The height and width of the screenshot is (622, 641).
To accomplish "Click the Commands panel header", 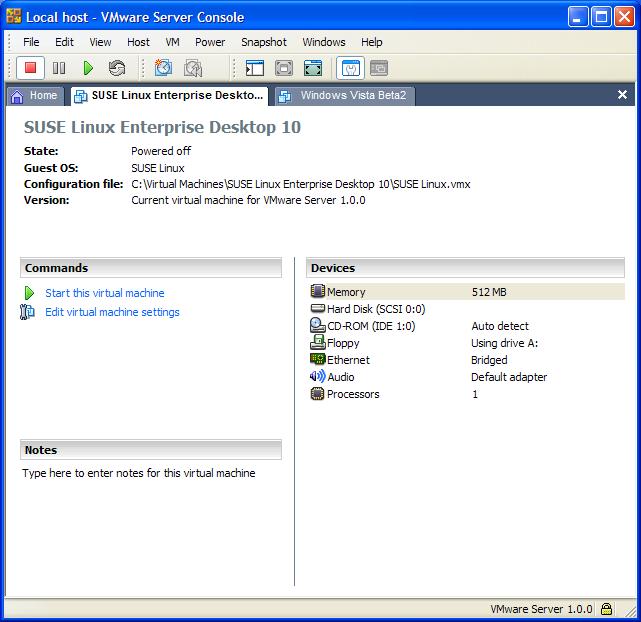I will [151, 268].
